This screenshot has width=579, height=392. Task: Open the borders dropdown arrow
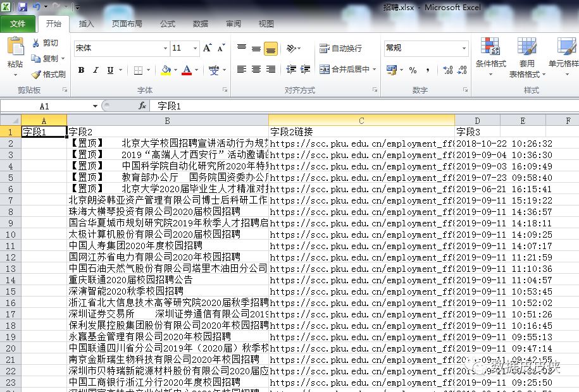click(x=148, y=70)
